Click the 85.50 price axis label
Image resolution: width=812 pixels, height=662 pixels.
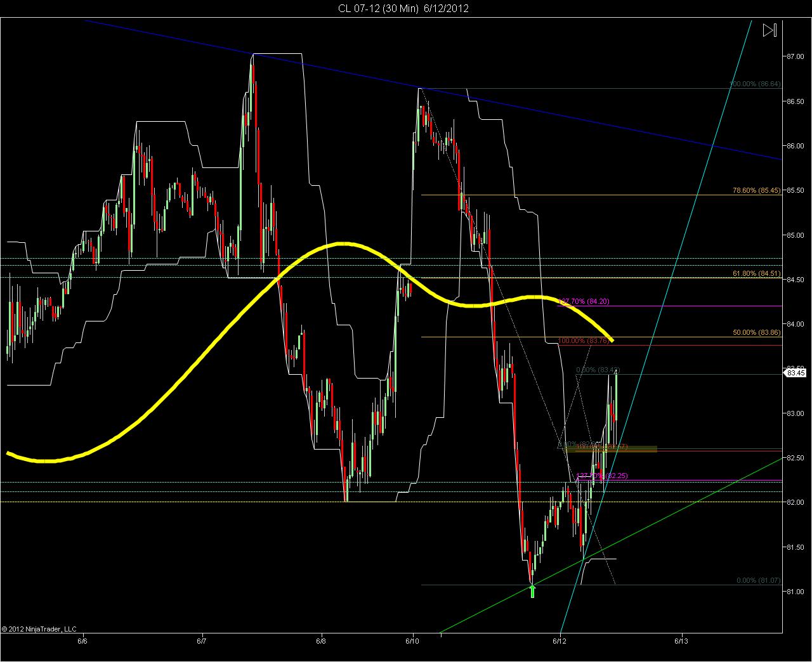coord(796,190)
